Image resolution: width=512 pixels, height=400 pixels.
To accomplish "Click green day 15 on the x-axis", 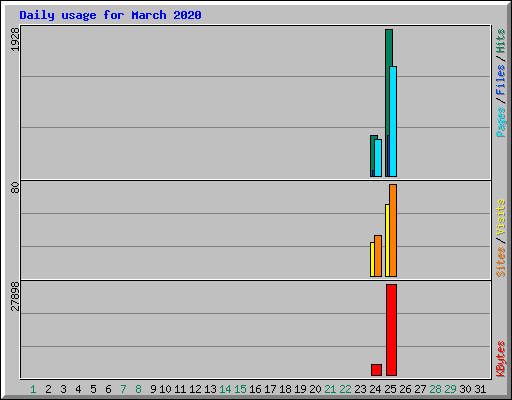I will pyautogui.click(x=240, y=389).
